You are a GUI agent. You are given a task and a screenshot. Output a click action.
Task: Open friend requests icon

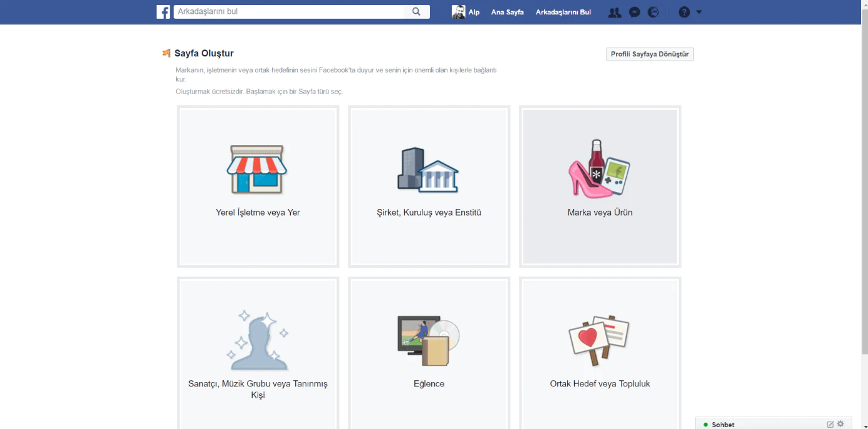(615, 12)
